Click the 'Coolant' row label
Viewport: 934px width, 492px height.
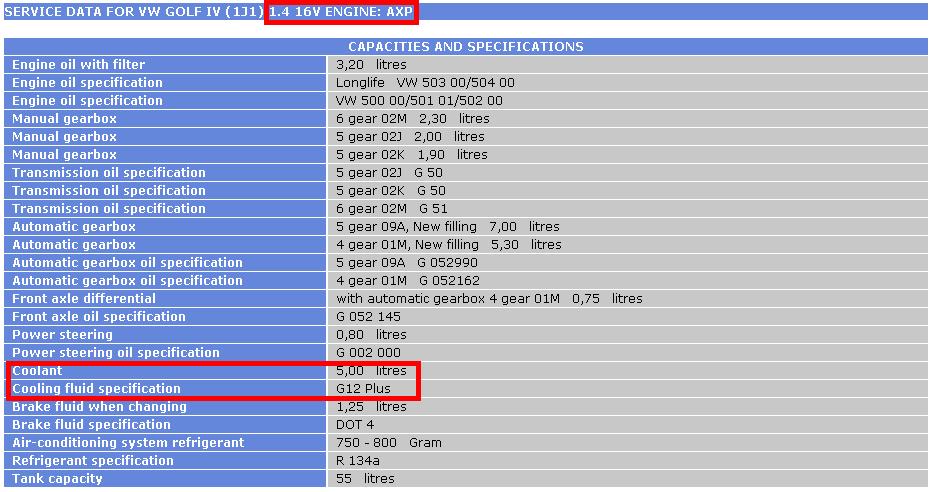37,370
